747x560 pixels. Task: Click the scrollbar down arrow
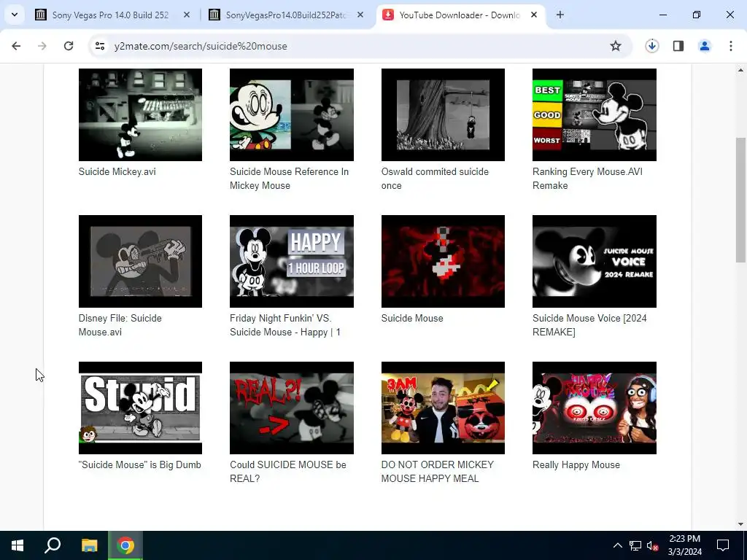click(x=741, y=524)
